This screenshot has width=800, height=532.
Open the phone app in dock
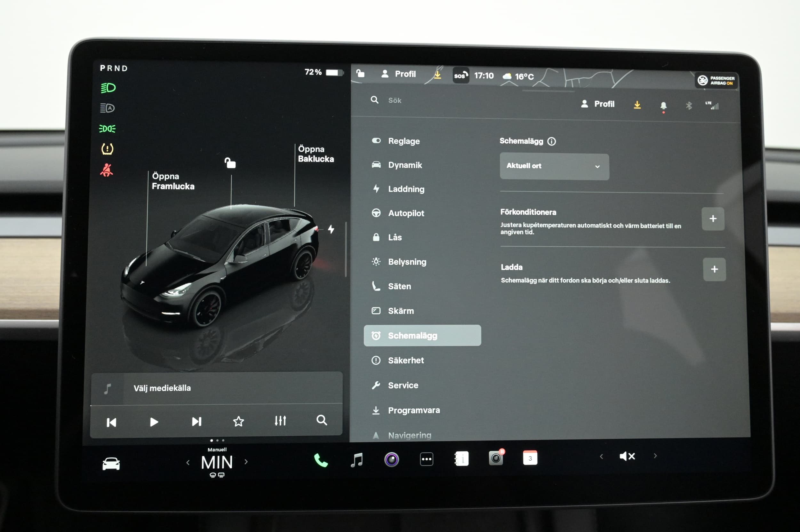pos(321,460)
